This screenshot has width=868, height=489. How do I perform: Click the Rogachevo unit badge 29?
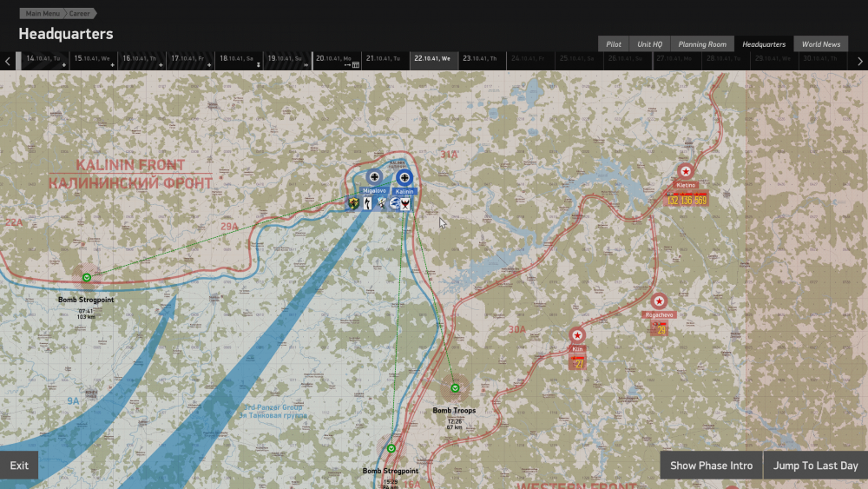point(660,328)
